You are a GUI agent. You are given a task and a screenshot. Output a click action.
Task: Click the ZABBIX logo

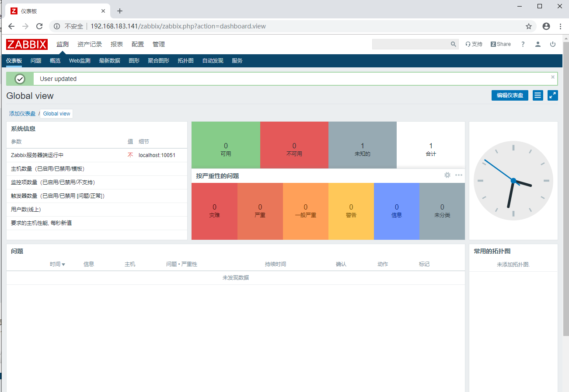27,44
